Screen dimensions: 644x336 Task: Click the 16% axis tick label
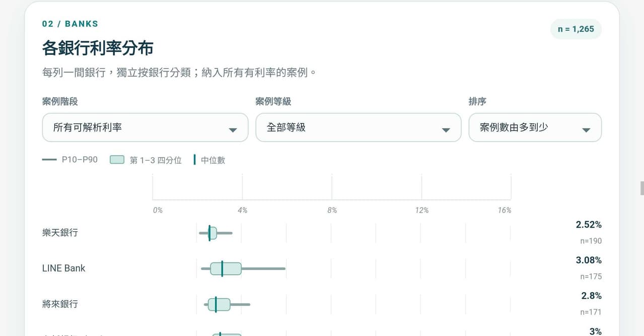[504, 210]
